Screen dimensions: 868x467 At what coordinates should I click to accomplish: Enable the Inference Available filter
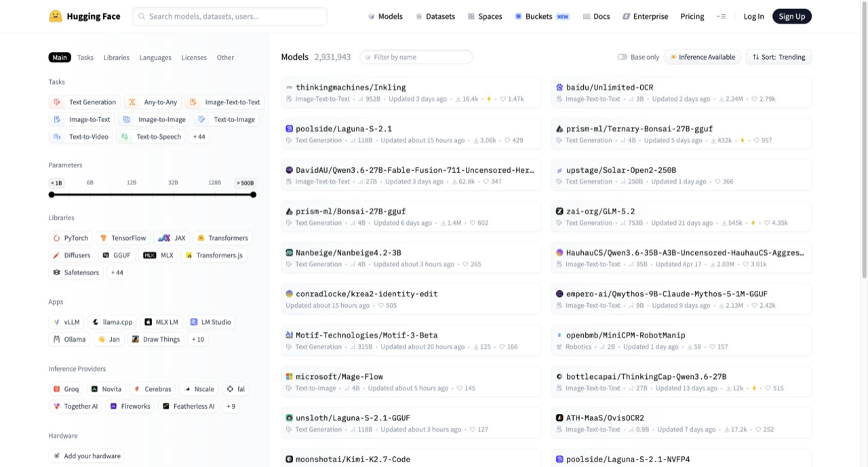[702, 57]
